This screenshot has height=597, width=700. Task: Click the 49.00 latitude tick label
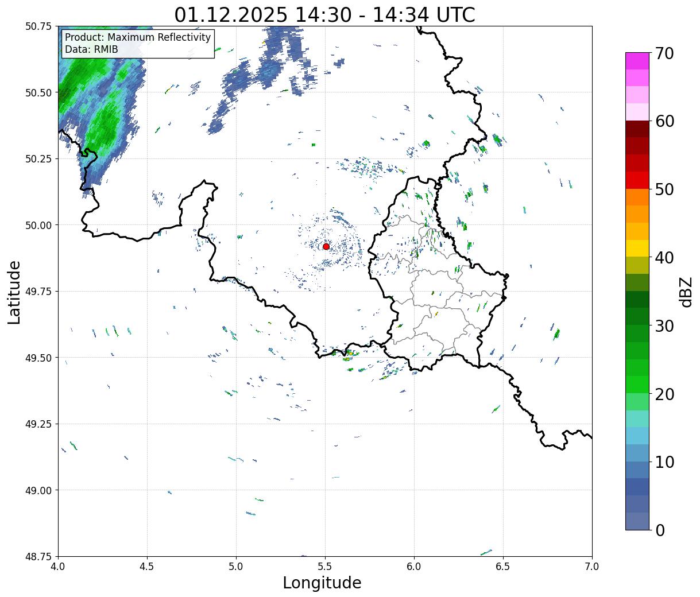point(38,490)
